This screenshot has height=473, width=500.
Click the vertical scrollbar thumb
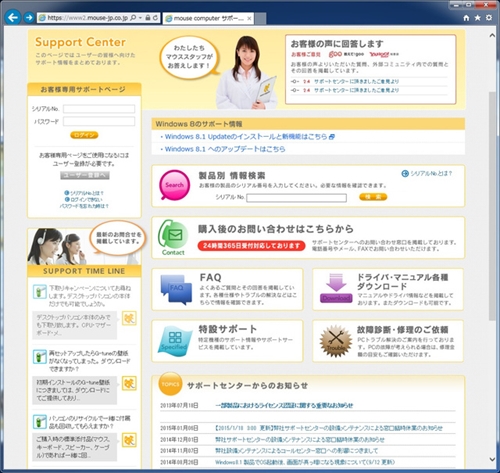[492, 206]
